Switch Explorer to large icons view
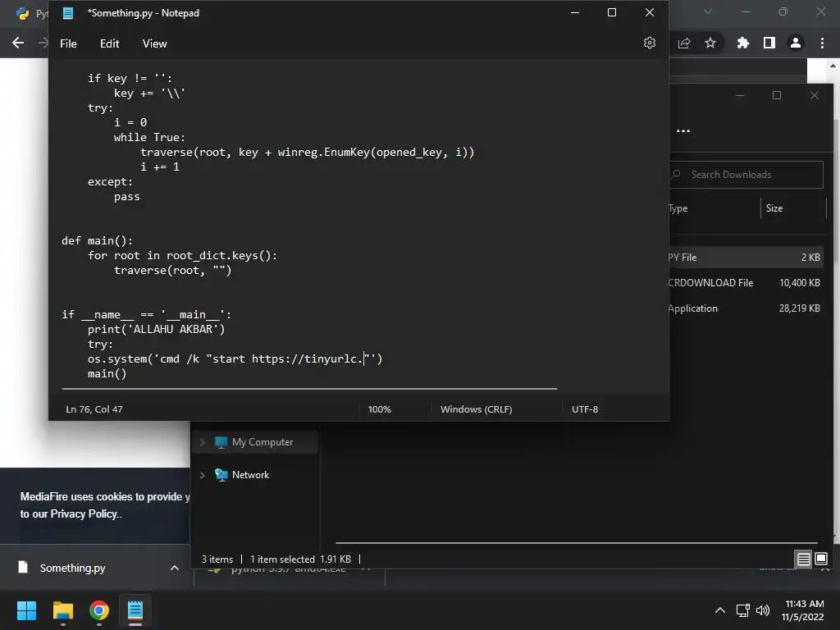Screen dimensions: 840x630 point(820,559)
